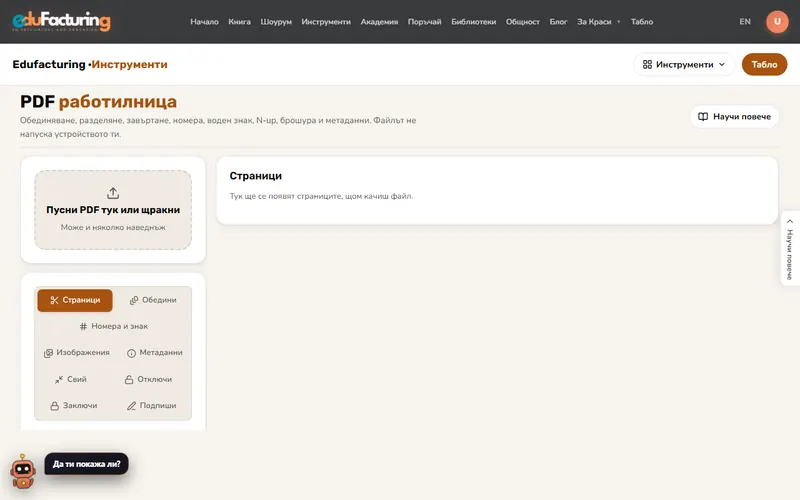Click the PDF drop zone to upload

point(113,210)
